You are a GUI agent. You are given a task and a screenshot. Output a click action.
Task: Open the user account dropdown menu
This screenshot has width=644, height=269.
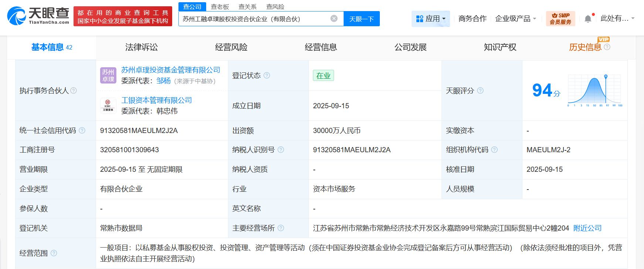(x=617, y=18)
